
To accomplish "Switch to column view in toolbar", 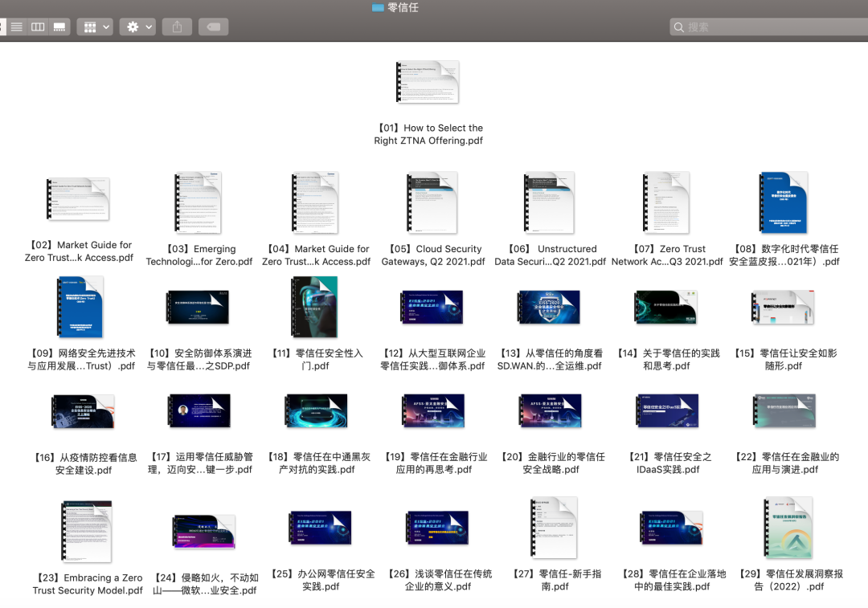I will point(38,27).
